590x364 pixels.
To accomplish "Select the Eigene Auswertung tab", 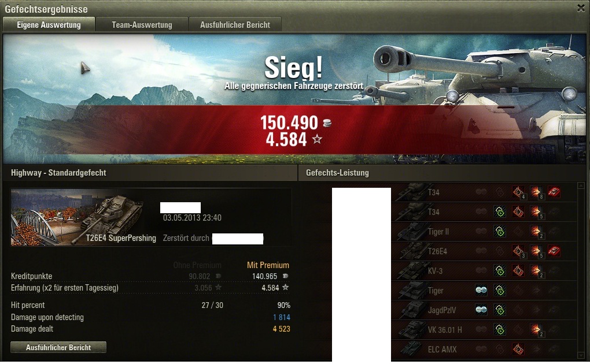I will coord(49,25).
